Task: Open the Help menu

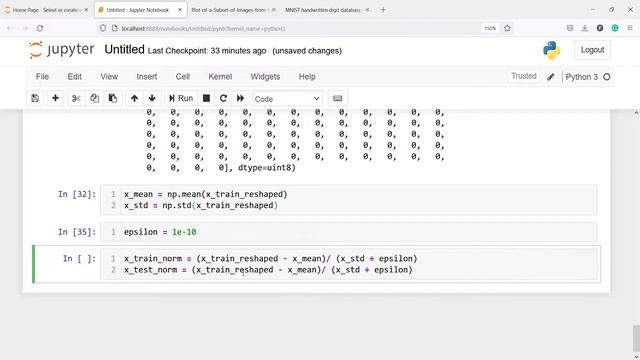Action: [x=307, y=77]
